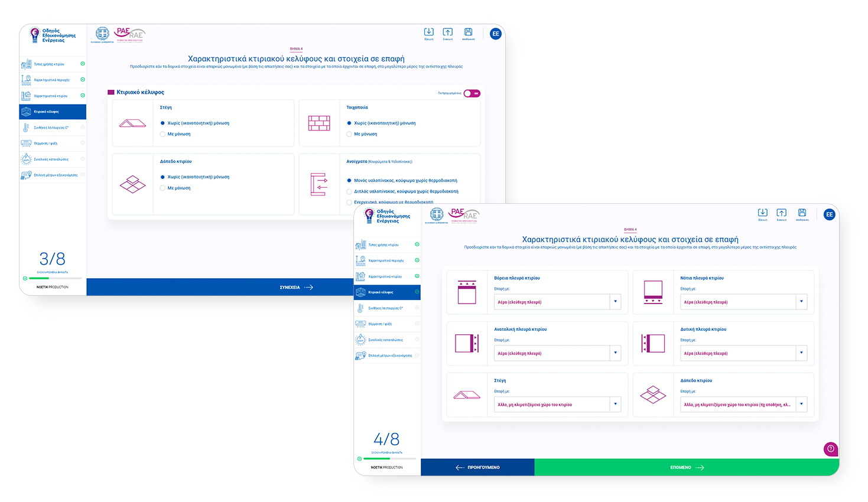
Task: Click the pink help question-mark icon
Action: [830, 449]
